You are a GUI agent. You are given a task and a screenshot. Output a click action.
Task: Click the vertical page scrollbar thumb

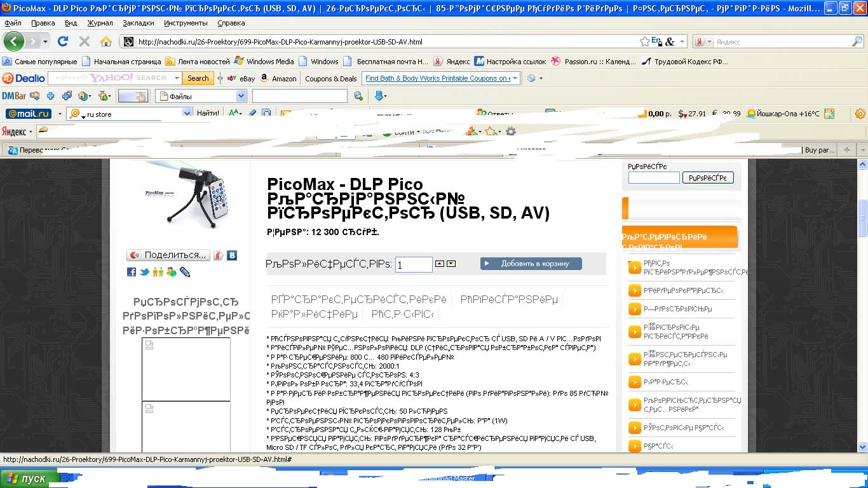click(862, 217)
